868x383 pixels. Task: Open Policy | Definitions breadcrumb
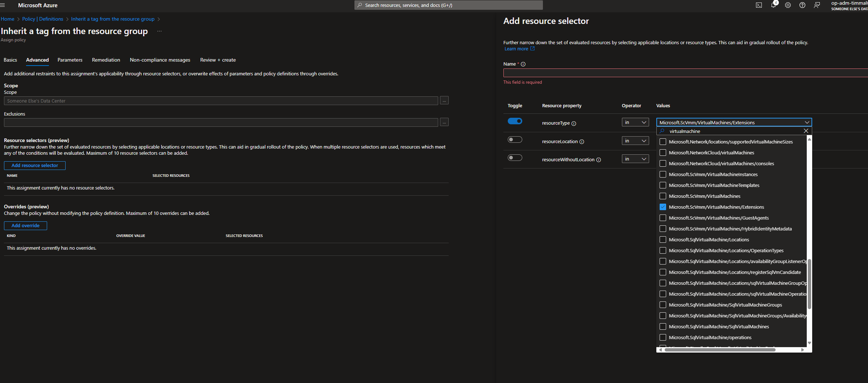pyautogui.click(x=42, y=19)
